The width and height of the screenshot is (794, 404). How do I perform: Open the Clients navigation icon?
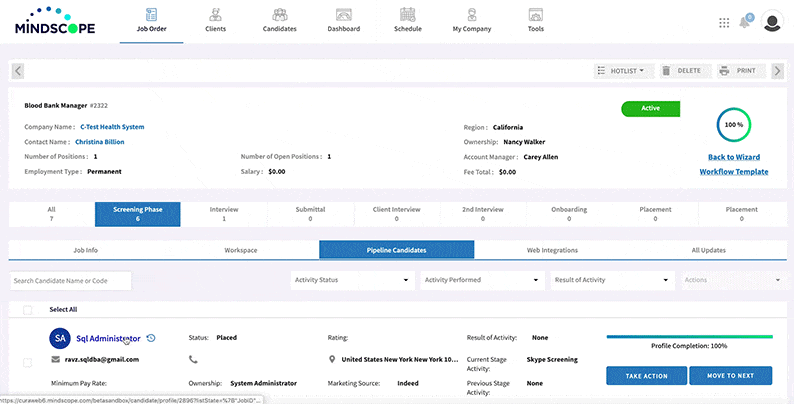215,15
